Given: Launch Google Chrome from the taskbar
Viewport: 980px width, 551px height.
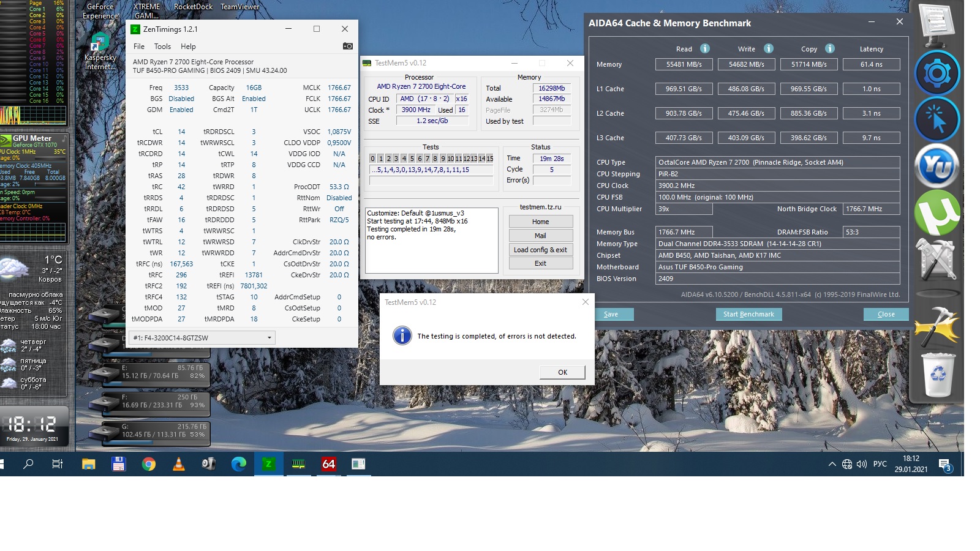Looking at the screenshot, I should pos(149,464).
